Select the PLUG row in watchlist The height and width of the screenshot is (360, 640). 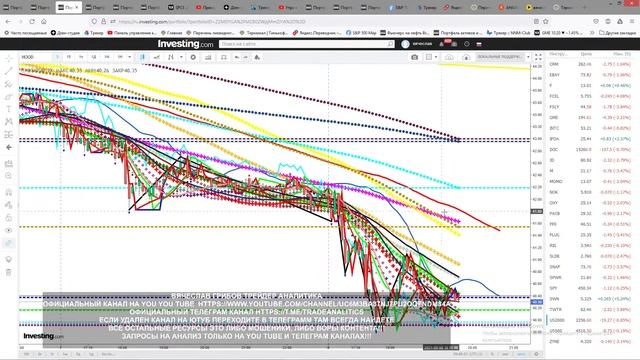[590, 235]
